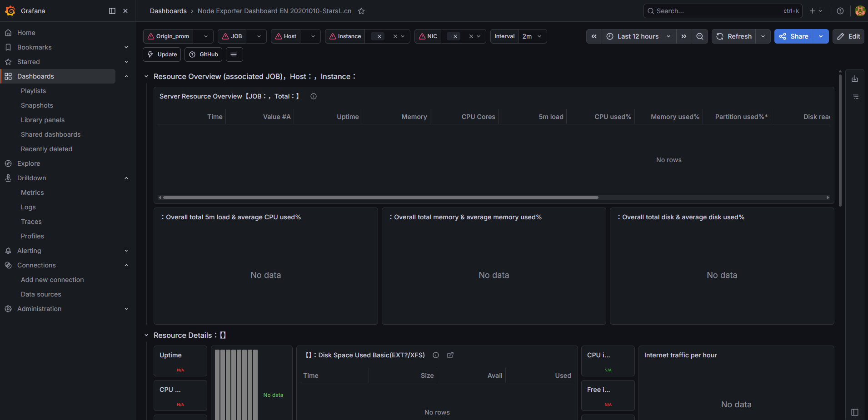
Task: Open the export icon in right rail
Action: (x=855, y=79)
